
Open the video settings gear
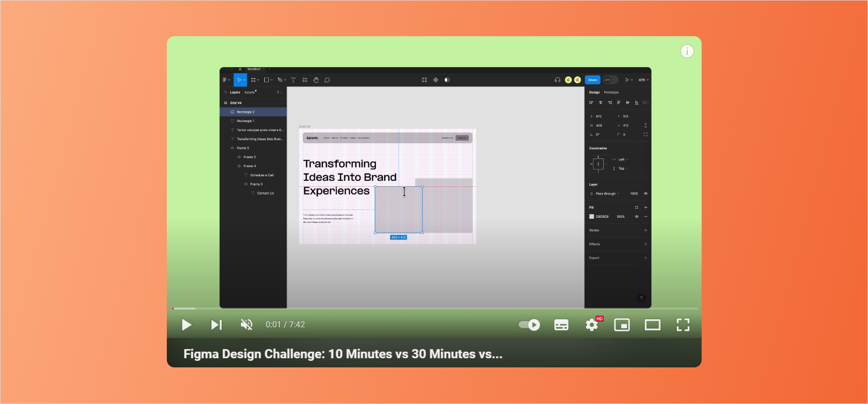click(x=592, y=325)
